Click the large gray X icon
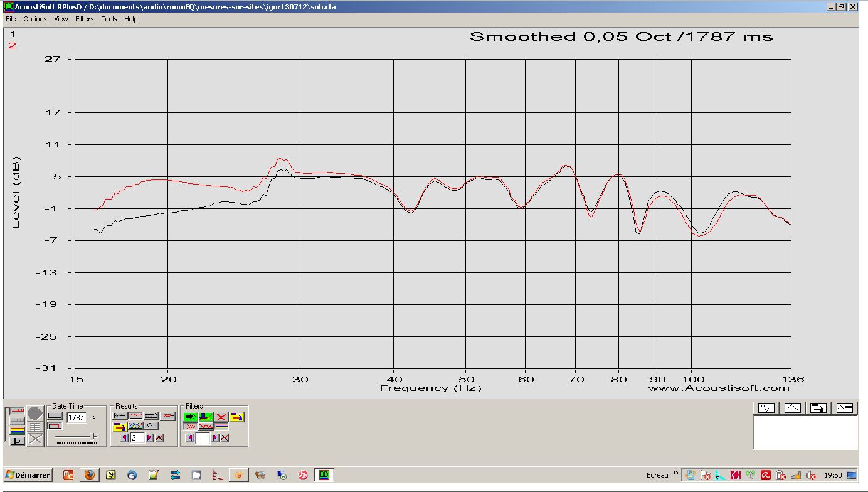The height and width of the screenshot is (492, 868). tap(35, 439)
